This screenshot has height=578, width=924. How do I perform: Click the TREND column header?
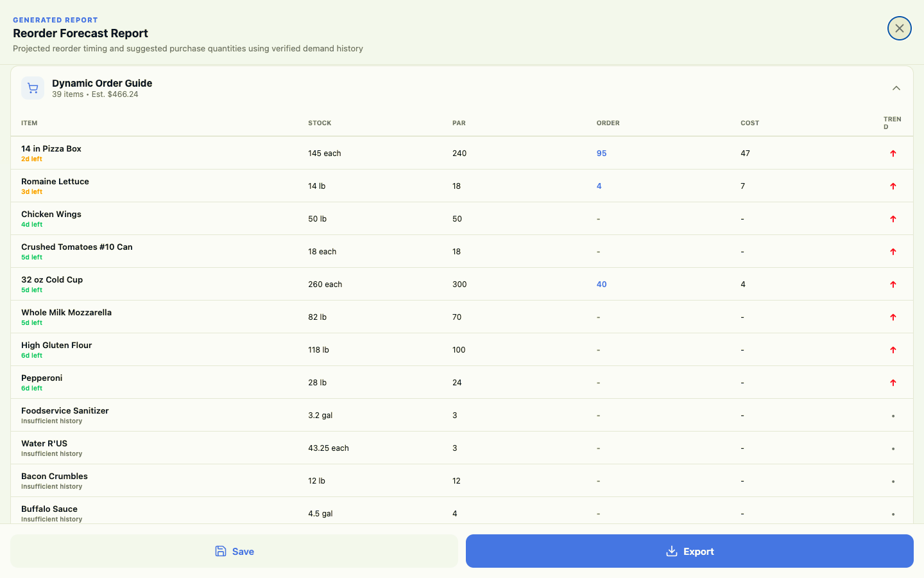892,123
